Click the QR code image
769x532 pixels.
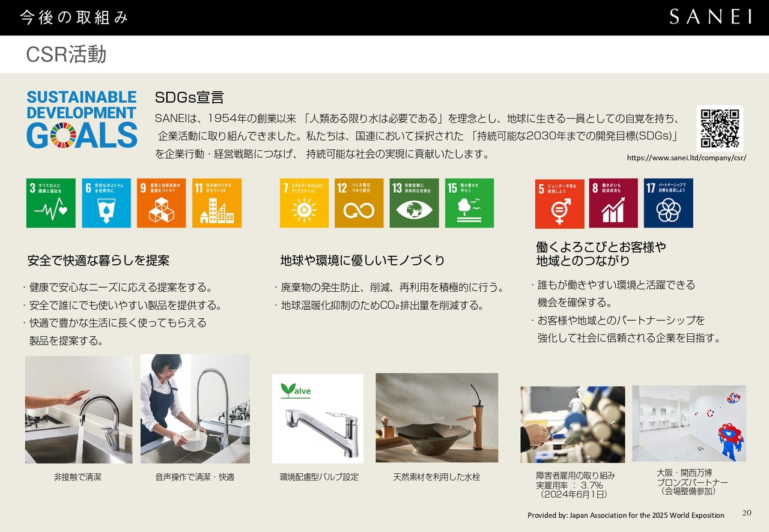720,128
